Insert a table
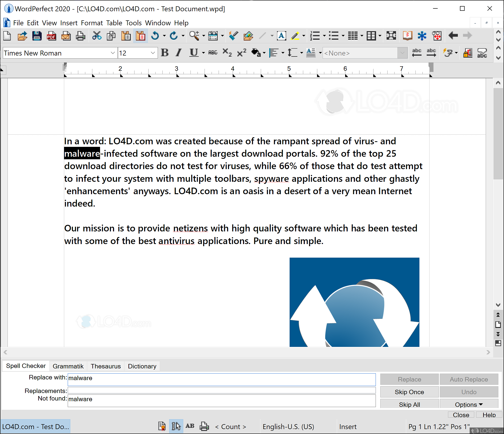The image size is (504, 434). (371, 36)
